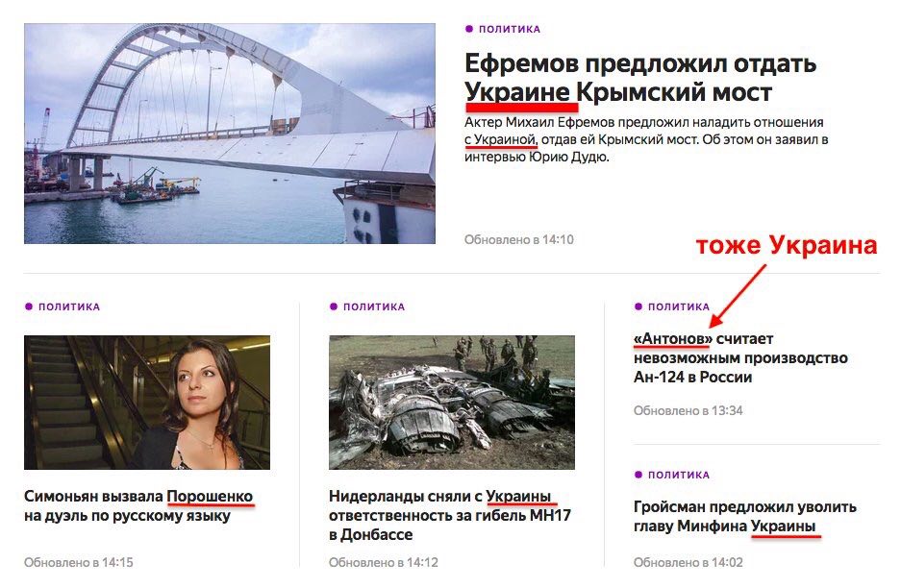This screenshot has width=901, height=588.
Task: Click the Simonyan escalator photo
Action: 147,403
